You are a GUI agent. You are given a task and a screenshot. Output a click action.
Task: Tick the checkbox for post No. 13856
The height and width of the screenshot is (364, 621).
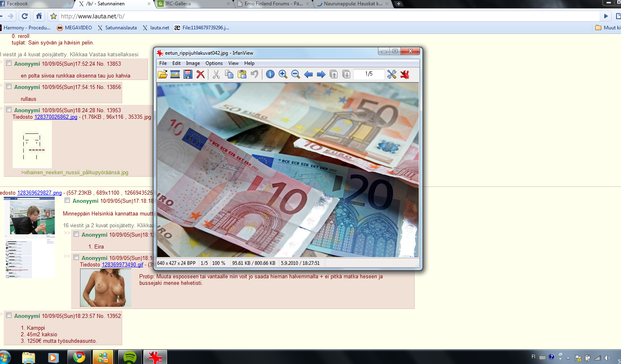9,87
